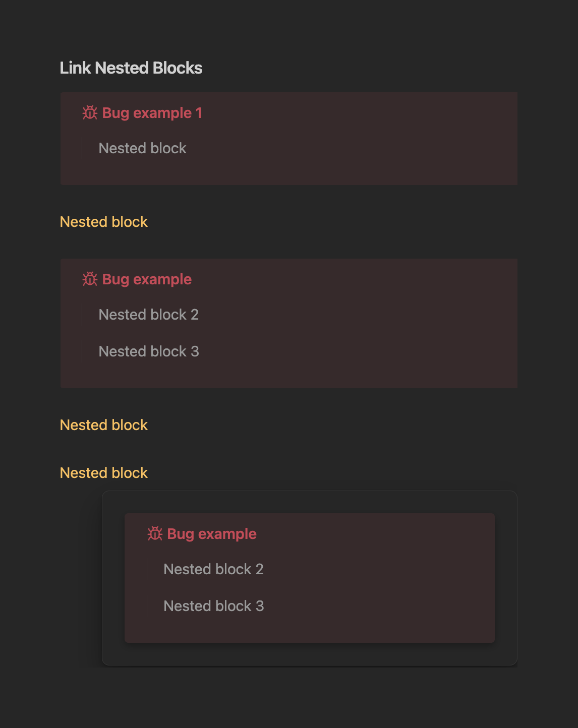
Task: Select the Bug example title in the middle callout
Action: (x=147, y=279)
